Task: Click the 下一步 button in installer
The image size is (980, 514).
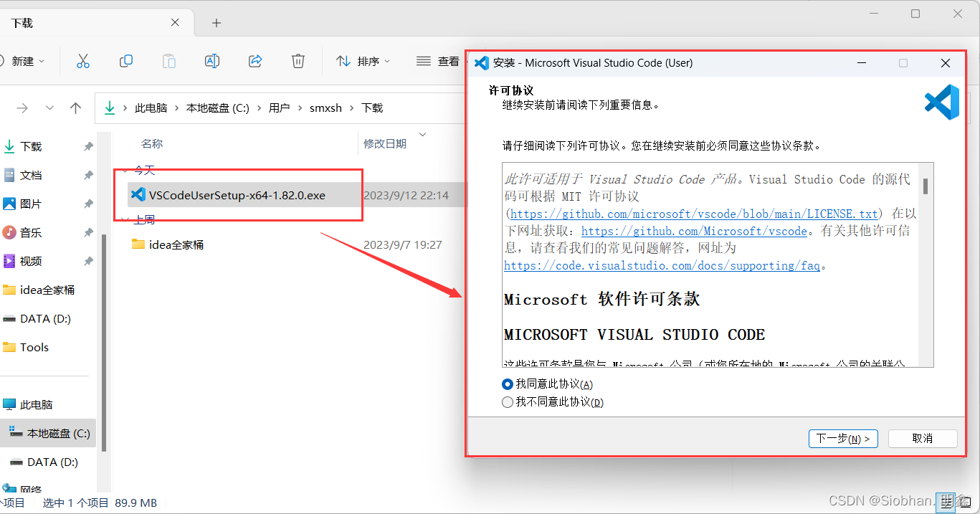Action: 842,439
